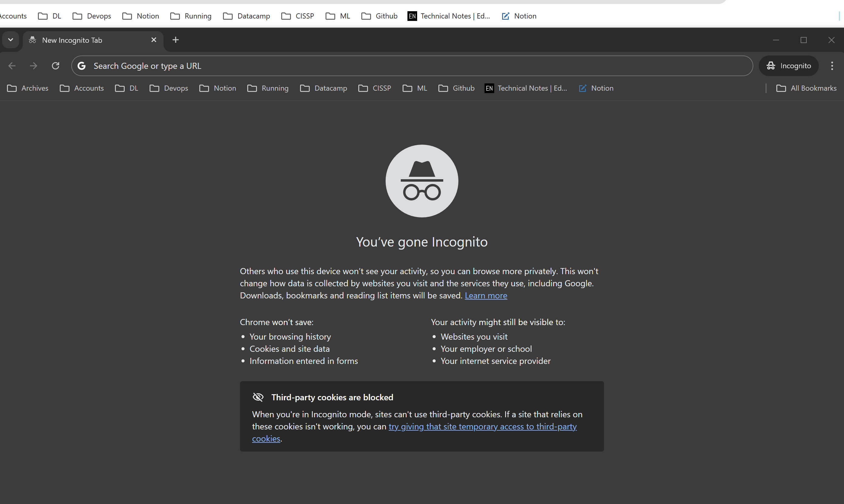
Task: Open the DL bookmark folder in Incognito window
Action: pyautogui.click(x=127, y=88)
